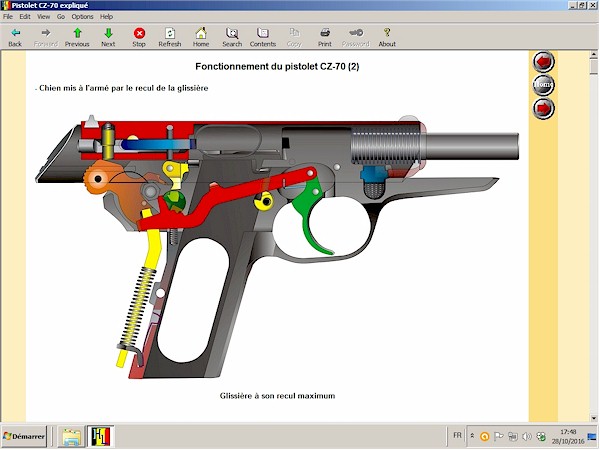The height and width of the screenshot is (450, 600).
Task: Click the scrollbar down arrow
Action: (594, 417)
